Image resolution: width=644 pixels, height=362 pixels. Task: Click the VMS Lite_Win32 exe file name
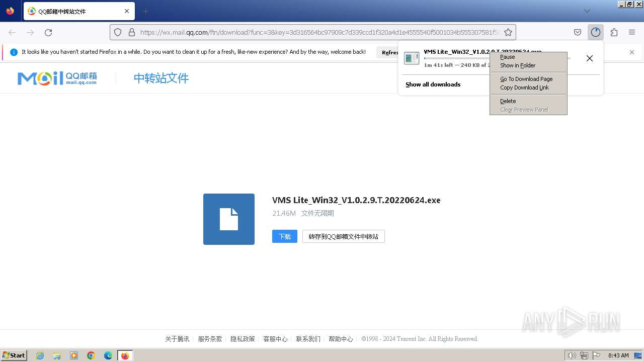tap(356, 200)
